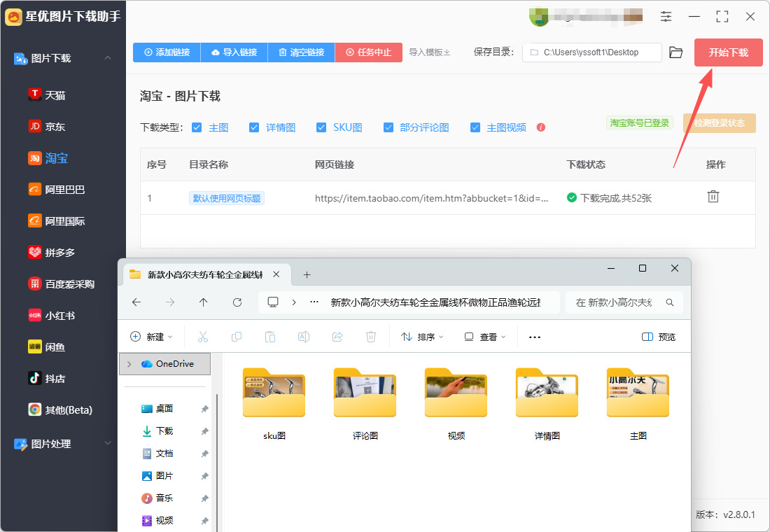
Task: Select the sku图 folder
Action: pos(274,404)
